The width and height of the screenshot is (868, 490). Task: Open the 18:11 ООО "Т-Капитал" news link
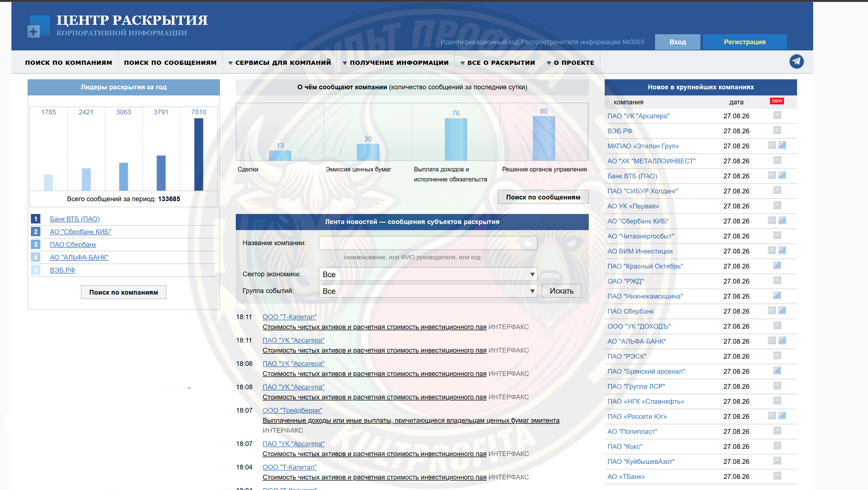click(290, 317)
